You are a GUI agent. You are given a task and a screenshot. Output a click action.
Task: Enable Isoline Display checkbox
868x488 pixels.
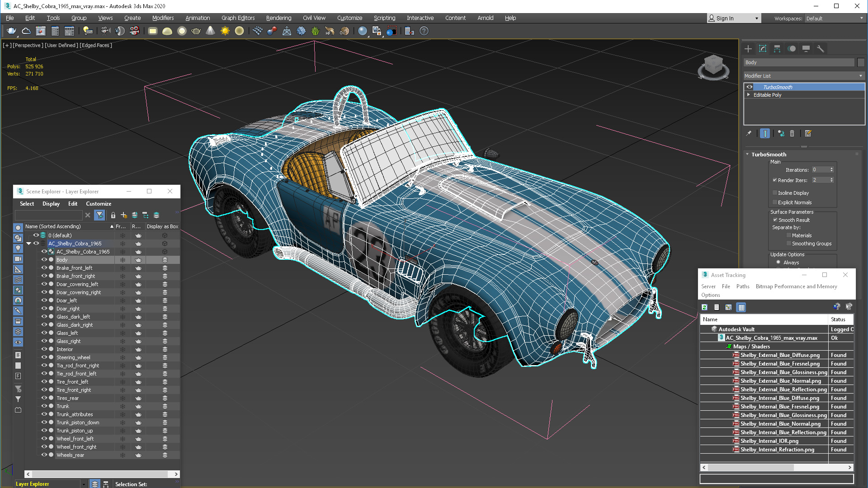click(x=775, y=193)
